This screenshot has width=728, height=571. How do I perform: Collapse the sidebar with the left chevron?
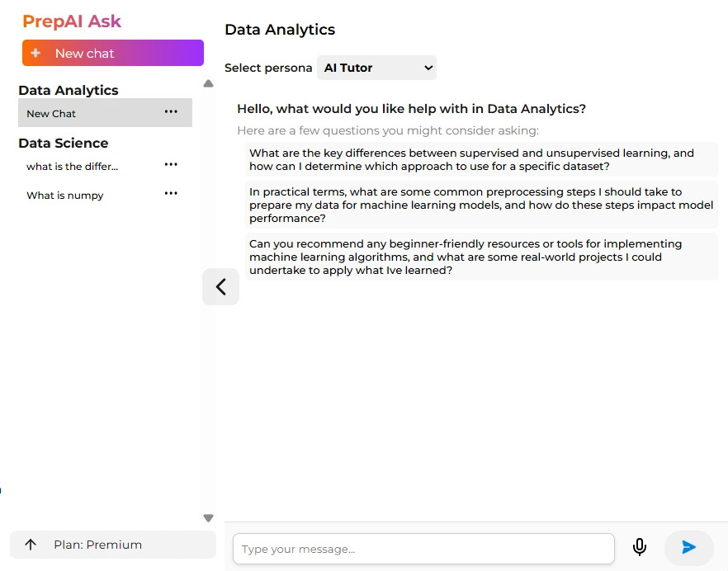pyautogui.click(x=220, y=286)
